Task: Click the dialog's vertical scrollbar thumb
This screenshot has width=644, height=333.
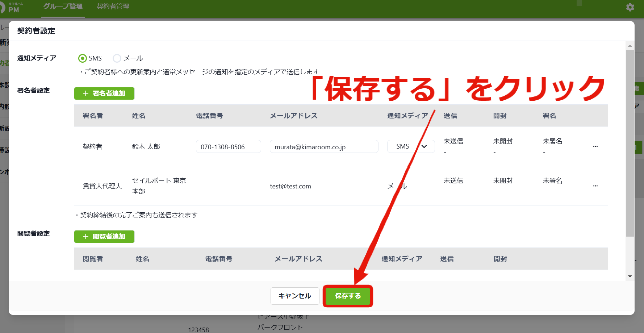Action: 630,143
